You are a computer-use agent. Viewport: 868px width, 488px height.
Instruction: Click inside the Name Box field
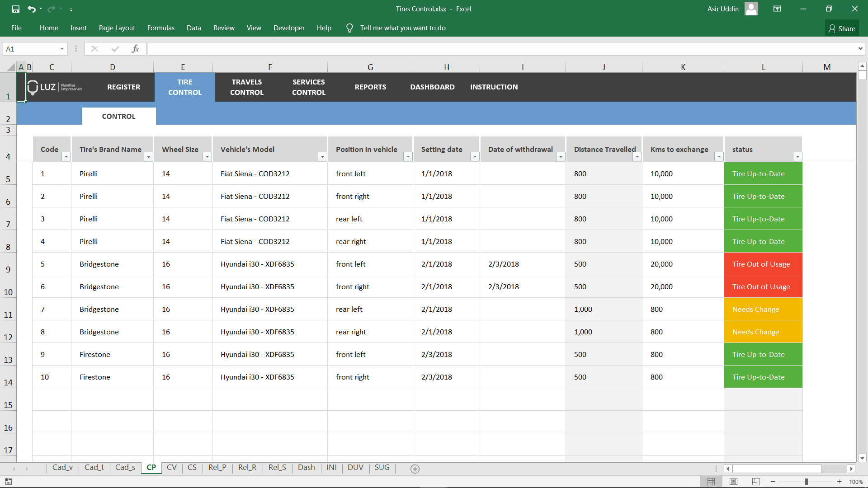point(29,48)
